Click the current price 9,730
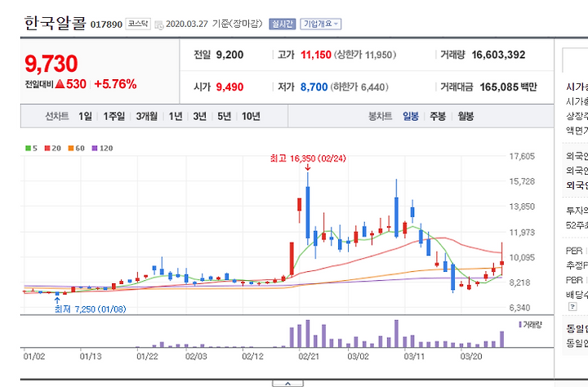 click(x=51, y=64)
